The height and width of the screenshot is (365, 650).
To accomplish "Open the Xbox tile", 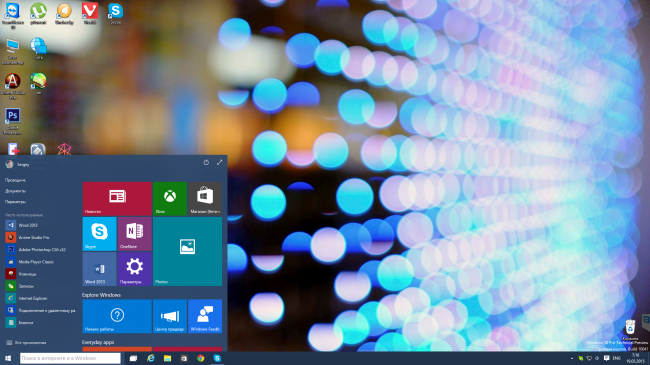I will click(x=170, y=198).
